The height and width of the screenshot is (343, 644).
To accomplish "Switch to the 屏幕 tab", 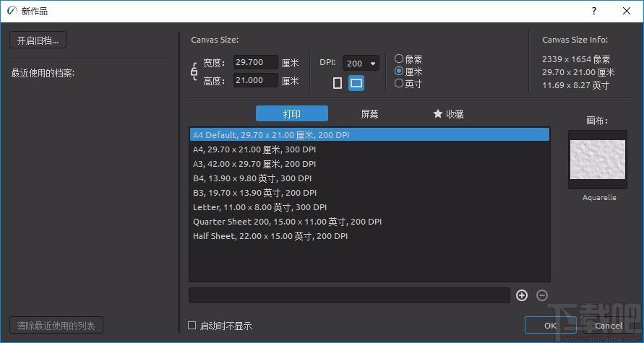I will click(x=369, y=113).
